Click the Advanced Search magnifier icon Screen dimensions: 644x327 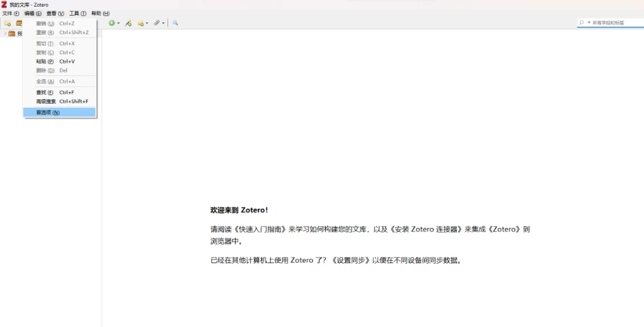pyautogui.click(x=175, y=23)
